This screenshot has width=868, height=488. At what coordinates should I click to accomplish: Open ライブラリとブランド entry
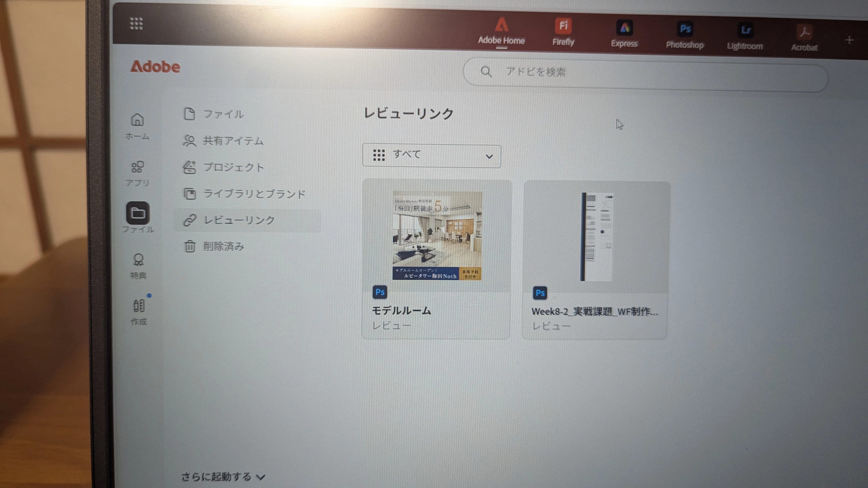coord(254,194)
